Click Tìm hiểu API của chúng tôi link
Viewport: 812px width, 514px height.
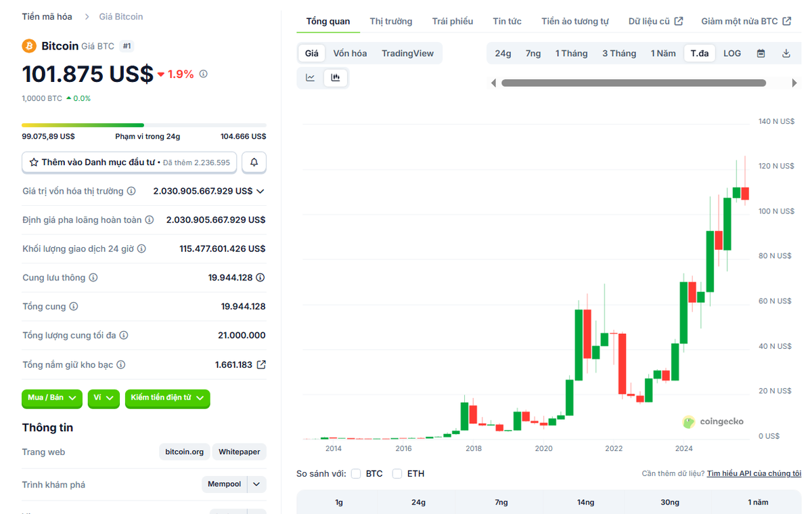point(754,474)
